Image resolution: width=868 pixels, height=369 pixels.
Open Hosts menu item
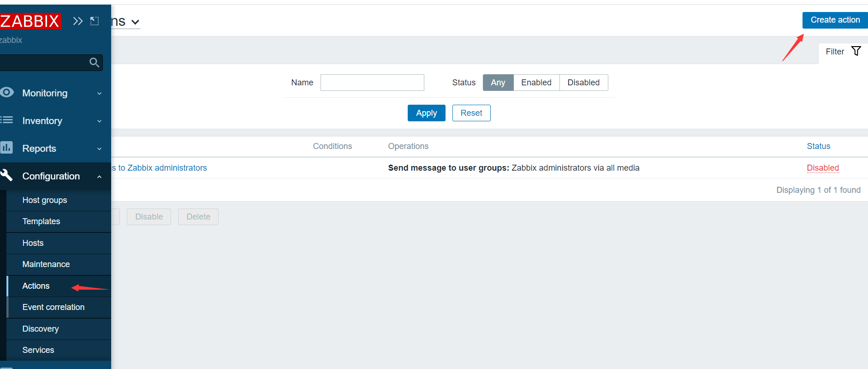[x=59, y=243]
